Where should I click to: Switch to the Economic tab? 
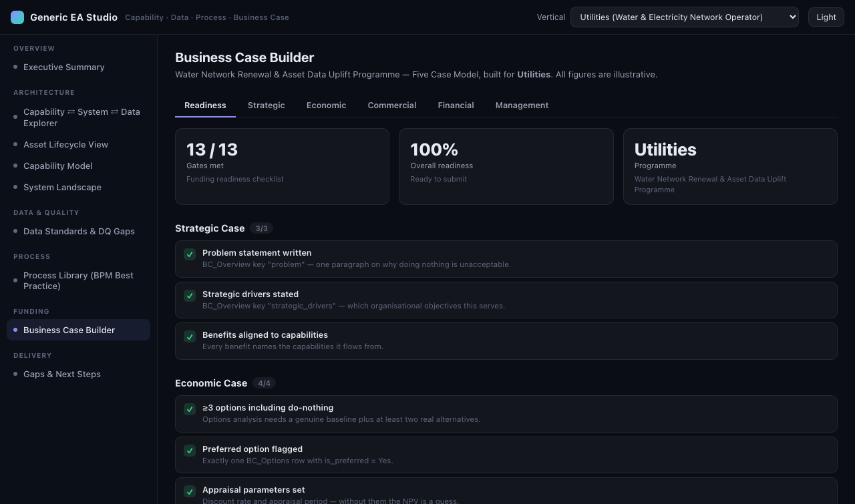pyautogui.click(x=326, y=105)
